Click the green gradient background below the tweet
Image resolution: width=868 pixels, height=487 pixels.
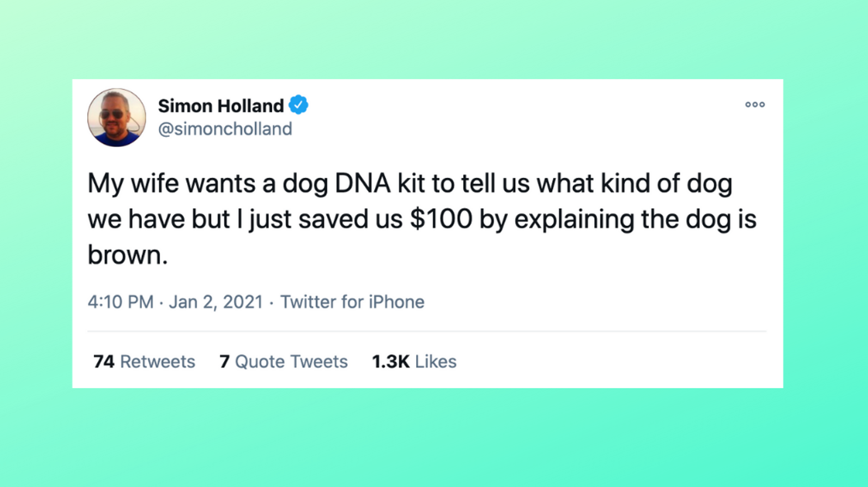point(434,439)
